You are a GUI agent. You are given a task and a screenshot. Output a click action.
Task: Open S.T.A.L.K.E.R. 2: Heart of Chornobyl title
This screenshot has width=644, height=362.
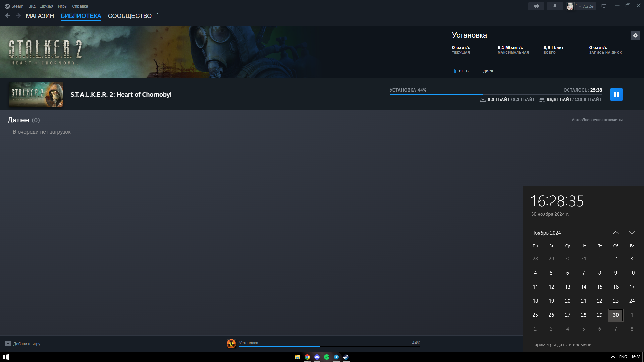pos(121,95)
